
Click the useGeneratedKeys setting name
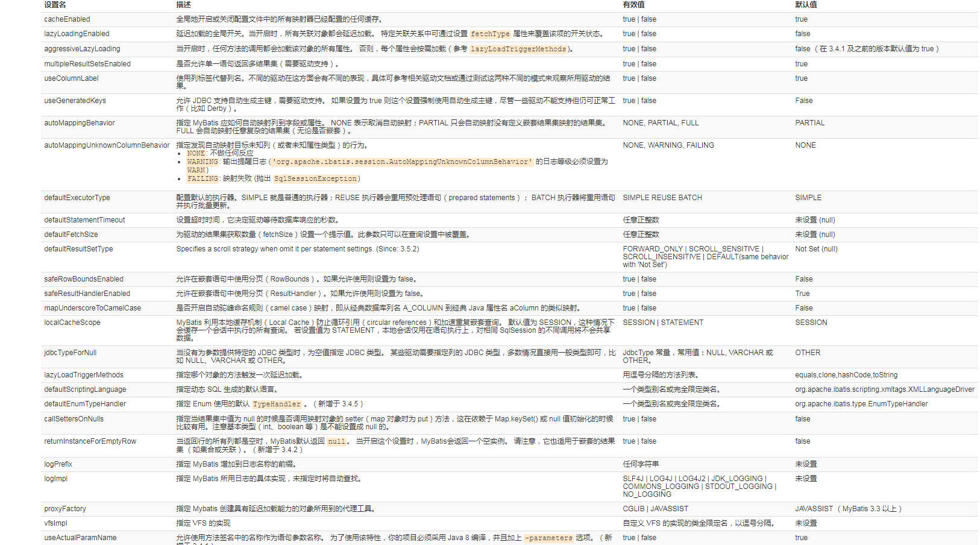75,101
